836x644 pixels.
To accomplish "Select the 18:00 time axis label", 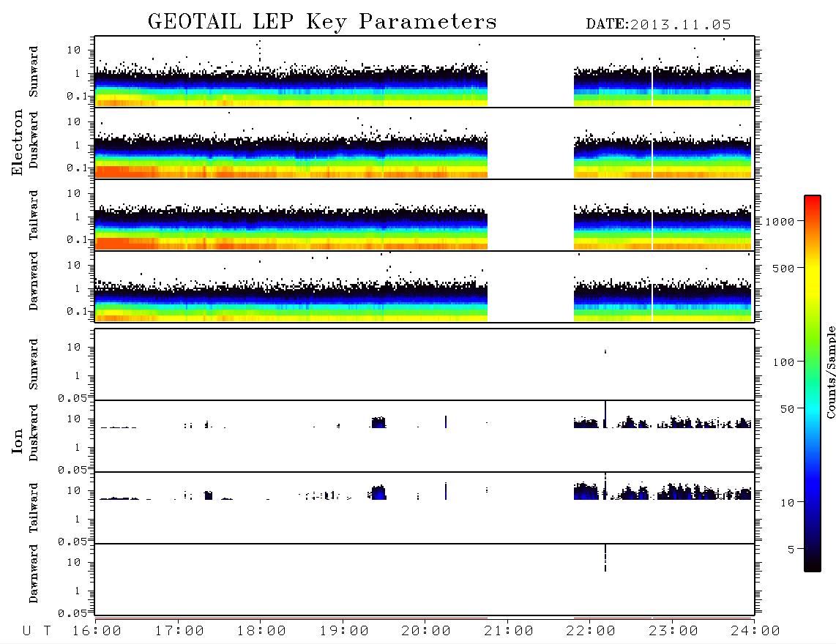I will pos(261,631).
